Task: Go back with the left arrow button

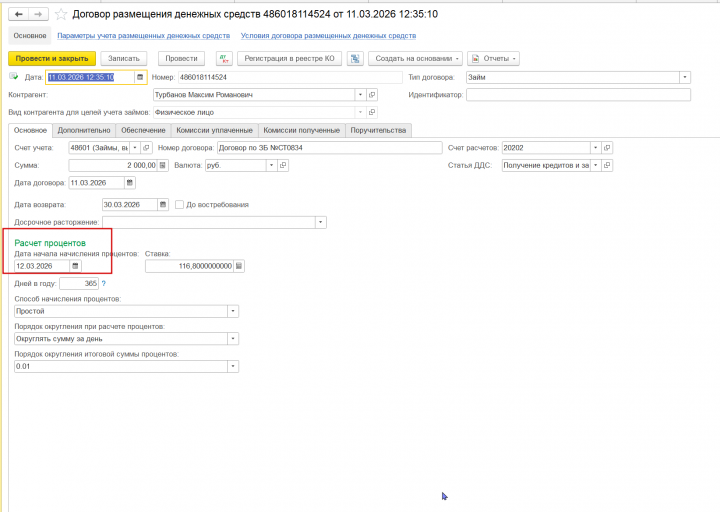Action: coord(18,15)
